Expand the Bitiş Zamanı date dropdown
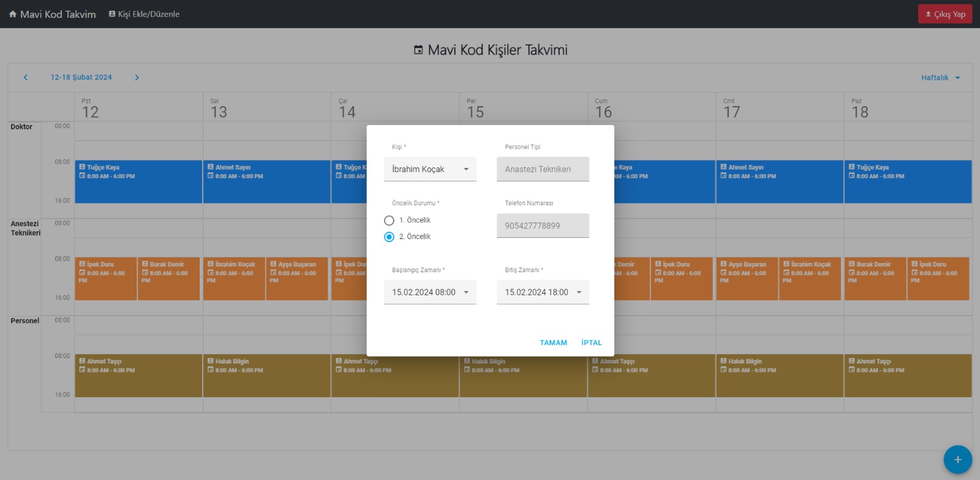Image resolution: width=980 pixels, height=480 pixels. [x=543, y=292]
